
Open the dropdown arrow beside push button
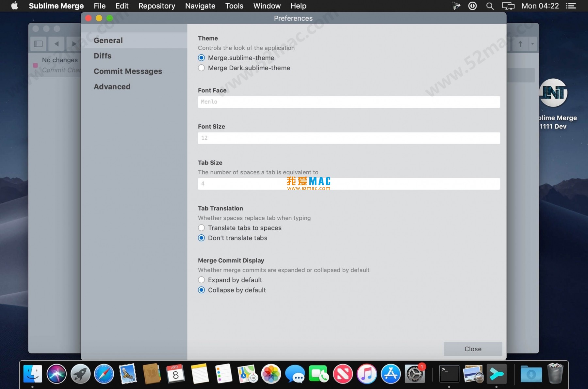coord(532,44)
